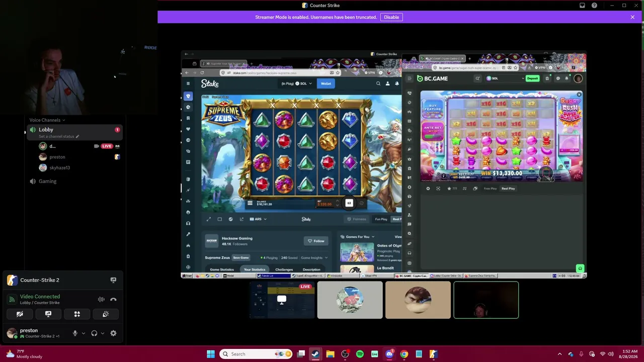This screenshot has width=644, height=362.
Task: Expand the microphone input options arrow
Action: tap(84, 333)
